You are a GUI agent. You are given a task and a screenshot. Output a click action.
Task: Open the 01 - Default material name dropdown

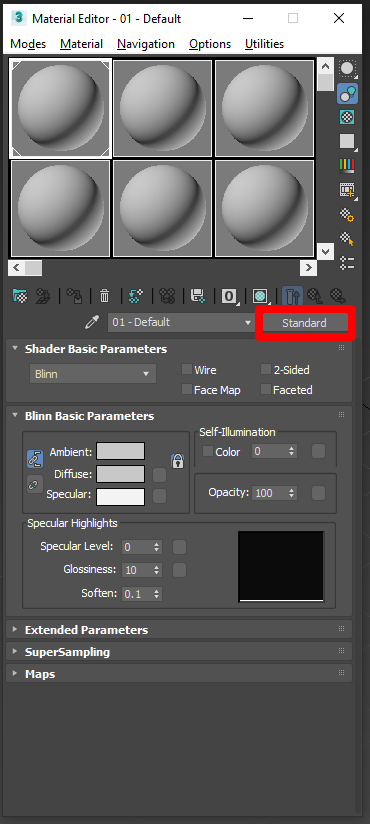[x=181, y=322]
